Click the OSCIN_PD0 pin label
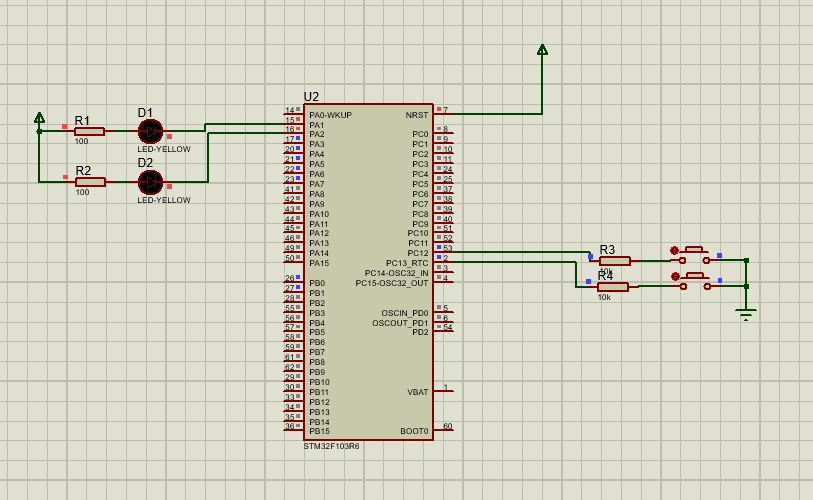The width and height of the screenshot is (813, 500). 405,313
